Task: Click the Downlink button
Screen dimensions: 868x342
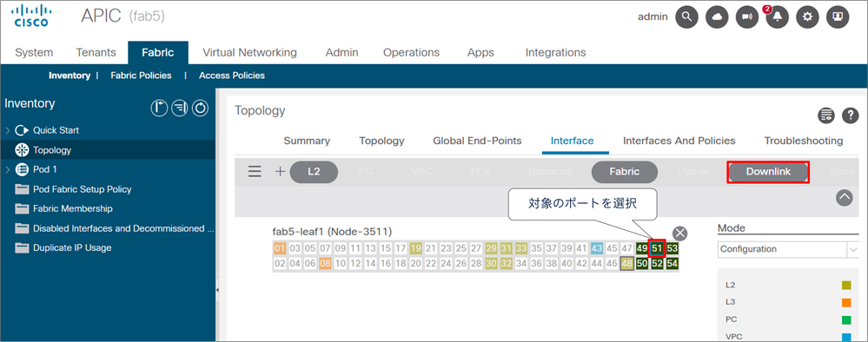Action: 768,172
